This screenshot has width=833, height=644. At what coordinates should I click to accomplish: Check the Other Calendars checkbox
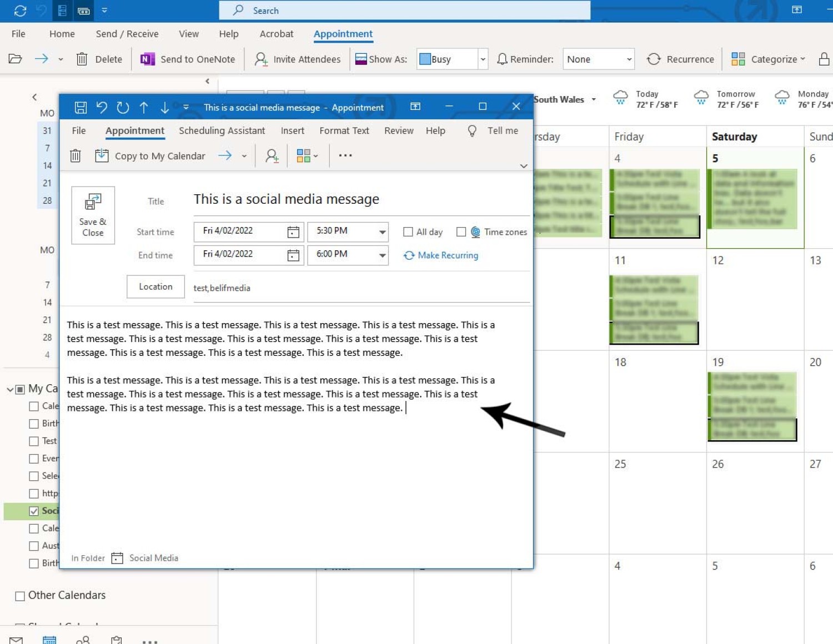[x=20, y=596]
